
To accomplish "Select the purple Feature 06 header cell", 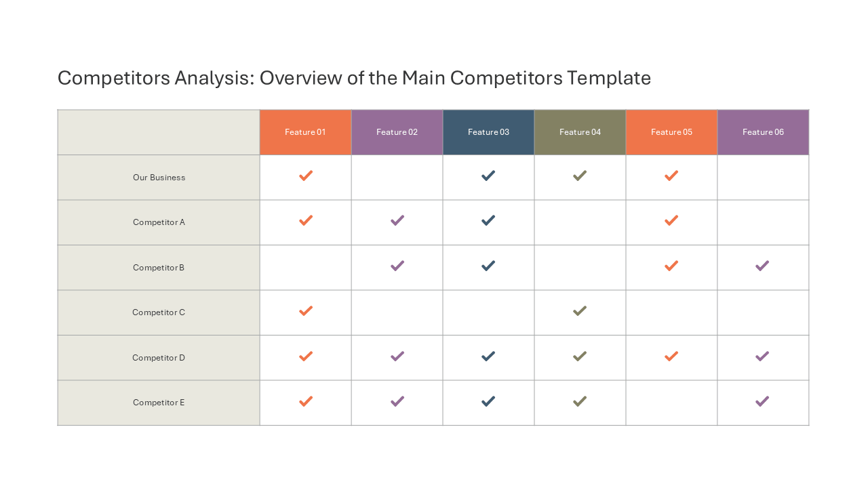I will point(763,132).
